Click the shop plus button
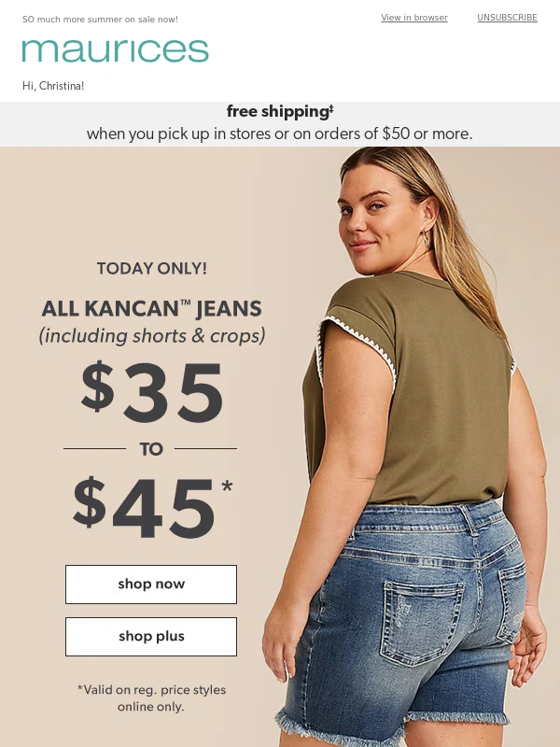This screenshot has width=560, height=747. click(151, 637)
